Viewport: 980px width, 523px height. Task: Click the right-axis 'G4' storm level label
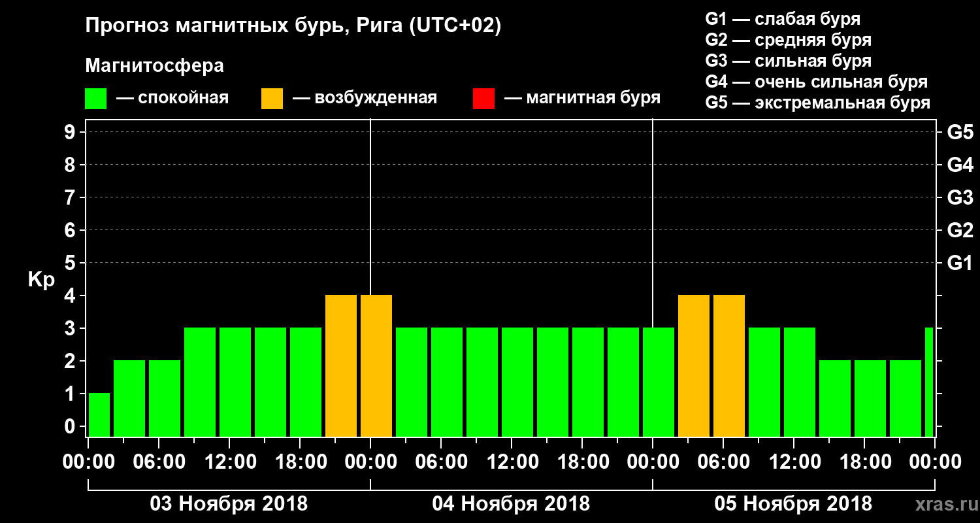[x=960, y=165]
